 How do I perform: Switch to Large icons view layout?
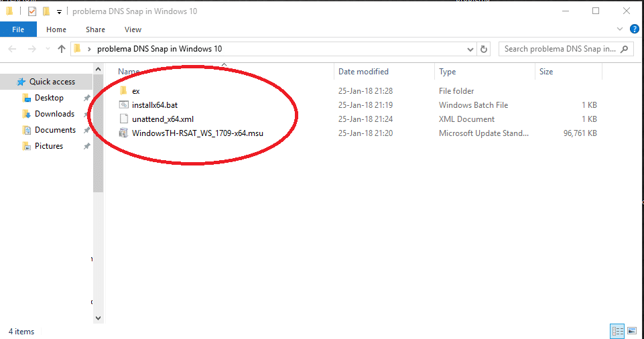click(632, 331)
